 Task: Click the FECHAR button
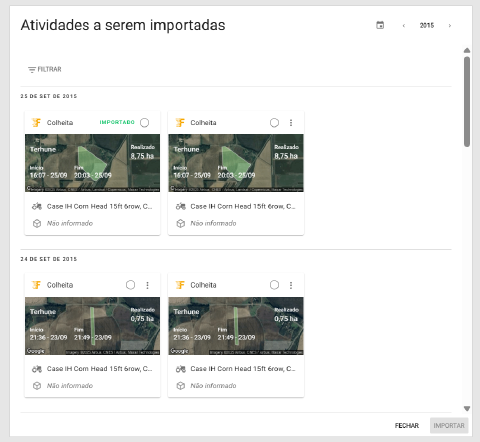[407, 426]
